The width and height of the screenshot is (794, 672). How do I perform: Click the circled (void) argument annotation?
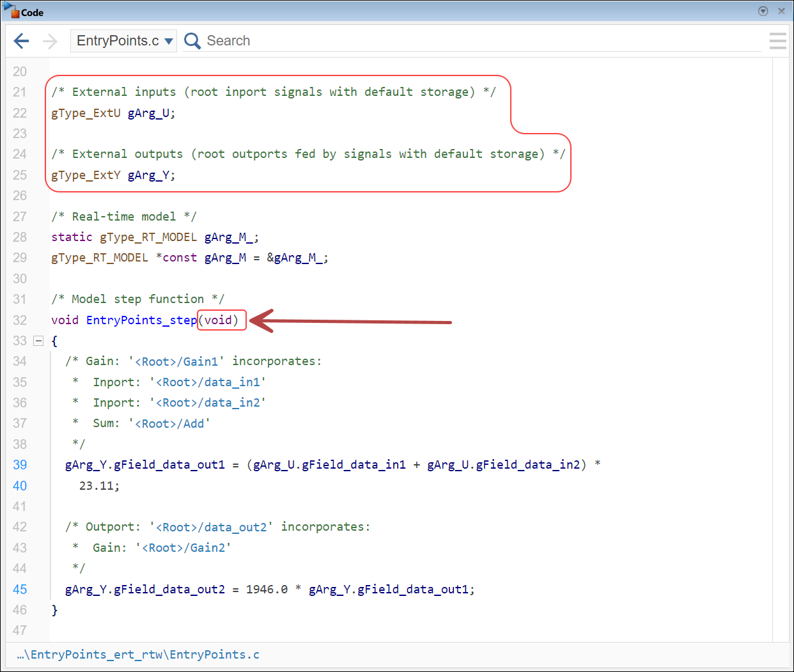221,320
